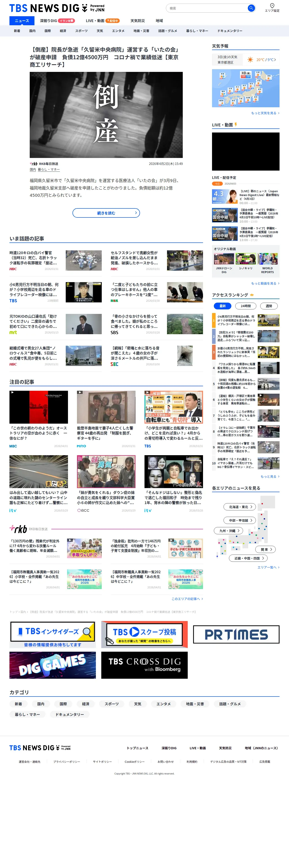The width and height of the screenshot is (289, 868).
Task: Click the lightning icon beside LIVE・動画 heading
Action: [236, 125]
